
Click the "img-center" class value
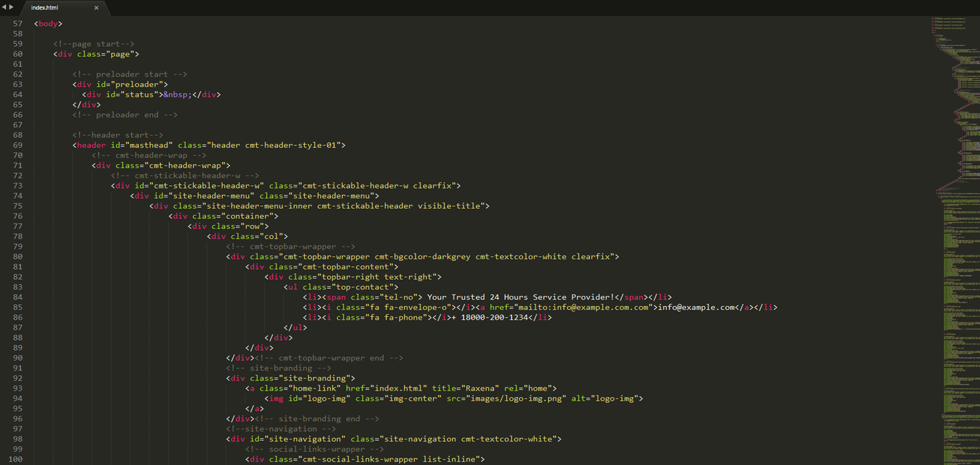tap(412, 399)
